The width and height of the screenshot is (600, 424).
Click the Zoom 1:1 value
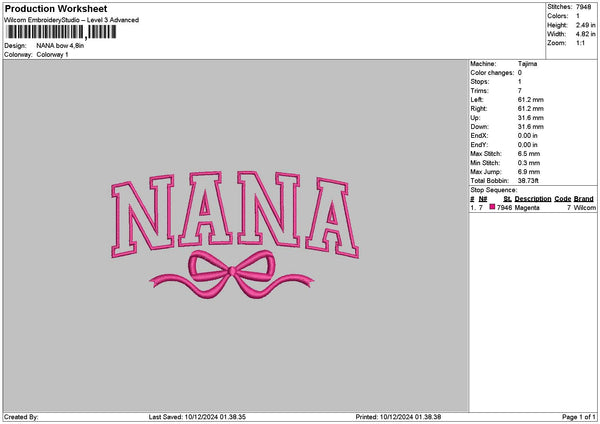[x=580, y=43]
